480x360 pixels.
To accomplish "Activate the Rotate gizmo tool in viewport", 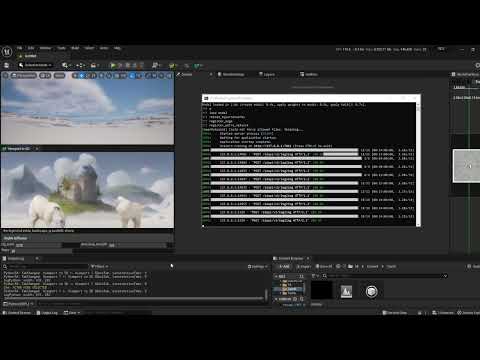I will click(88, 76).
